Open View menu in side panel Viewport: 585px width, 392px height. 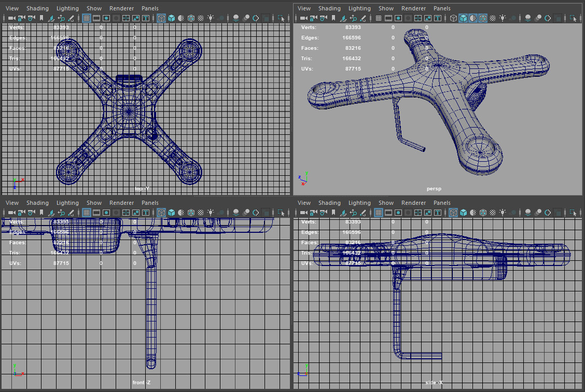(304, 203)
